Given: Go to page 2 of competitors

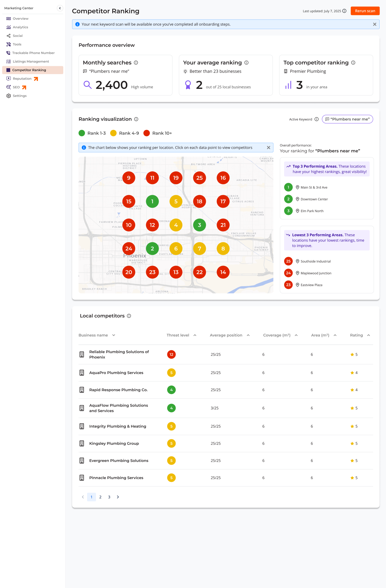Looking at the screenshot, I should [100, 497].
